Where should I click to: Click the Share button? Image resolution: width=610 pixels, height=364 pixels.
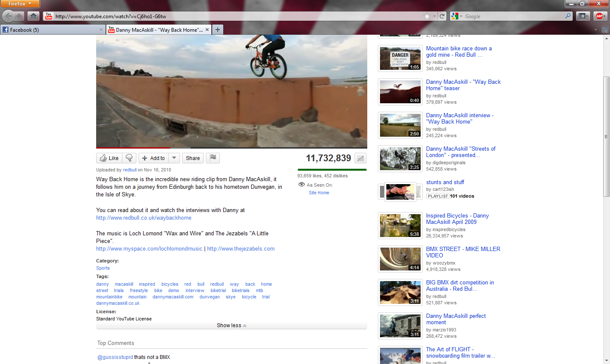193,158
